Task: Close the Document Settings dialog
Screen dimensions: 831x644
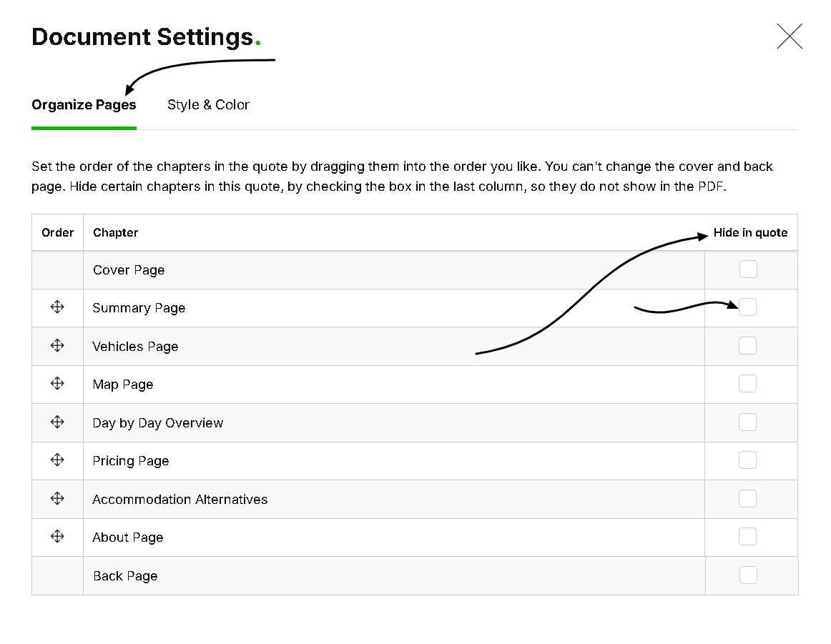Action: pos(790,36)
